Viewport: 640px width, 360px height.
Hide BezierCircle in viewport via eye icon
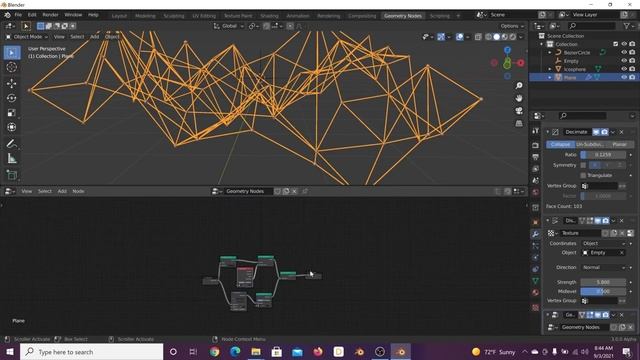[624, 53]
